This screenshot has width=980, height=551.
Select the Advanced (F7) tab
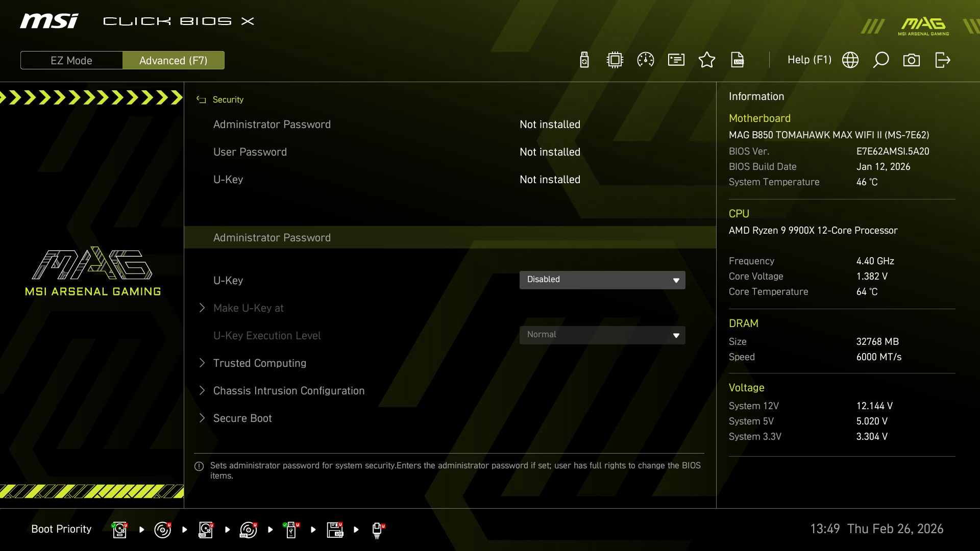pos(174,60)
